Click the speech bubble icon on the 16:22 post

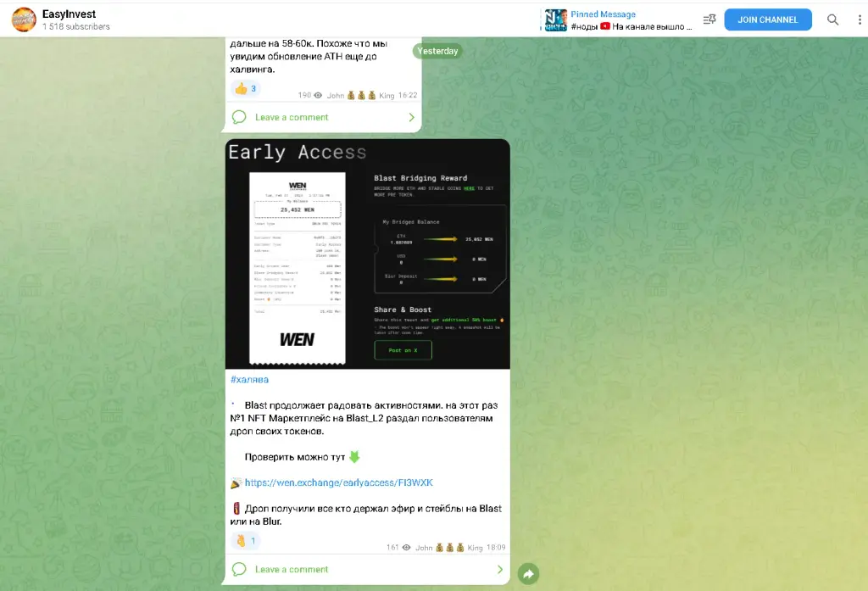pyautogui.click(x=239, y=117)
